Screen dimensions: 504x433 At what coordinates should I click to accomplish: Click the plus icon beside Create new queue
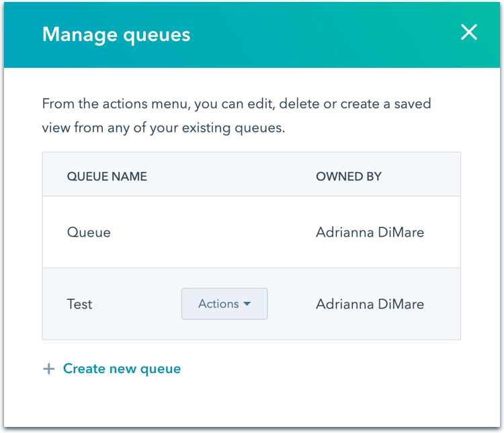pyautogui.click(x=48, y=369)
